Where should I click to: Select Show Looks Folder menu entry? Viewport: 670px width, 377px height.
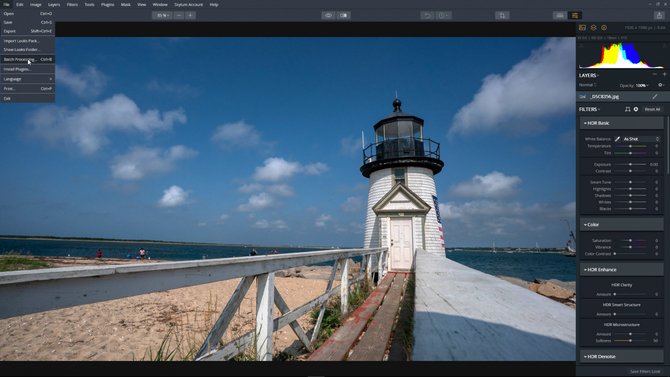point(27,50)
